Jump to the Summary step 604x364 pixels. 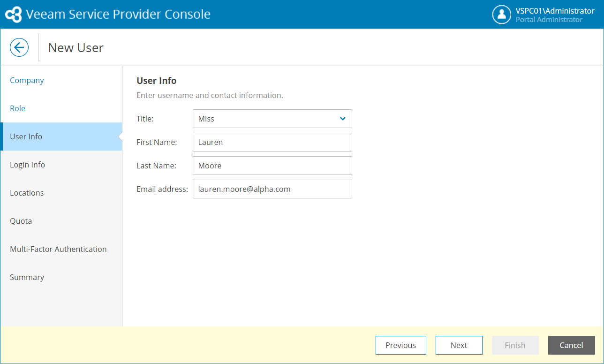pyautogui.click(x=61, y=277)
